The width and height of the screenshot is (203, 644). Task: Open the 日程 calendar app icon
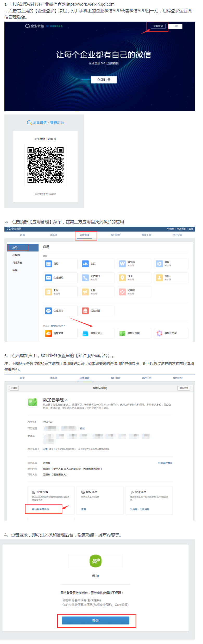(48, 264)
